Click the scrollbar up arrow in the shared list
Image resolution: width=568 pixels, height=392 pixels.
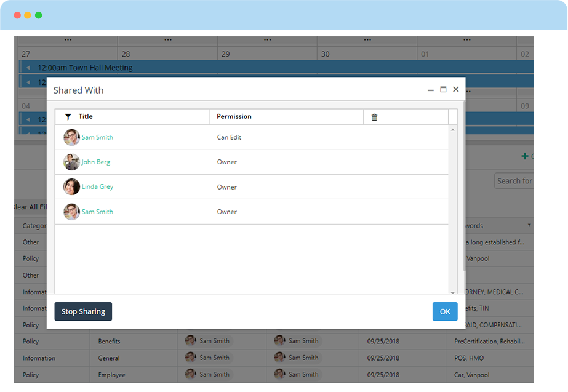point(453,130)
